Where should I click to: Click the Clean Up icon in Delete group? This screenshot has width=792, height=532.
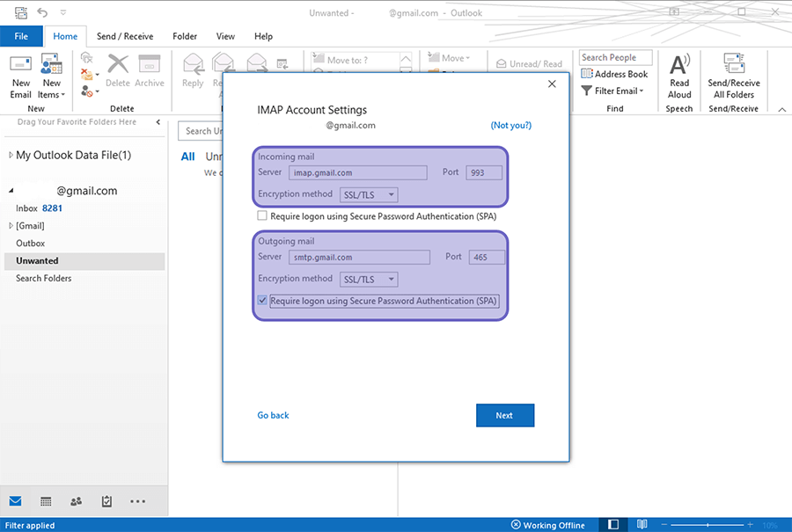[x=90, y=75]
